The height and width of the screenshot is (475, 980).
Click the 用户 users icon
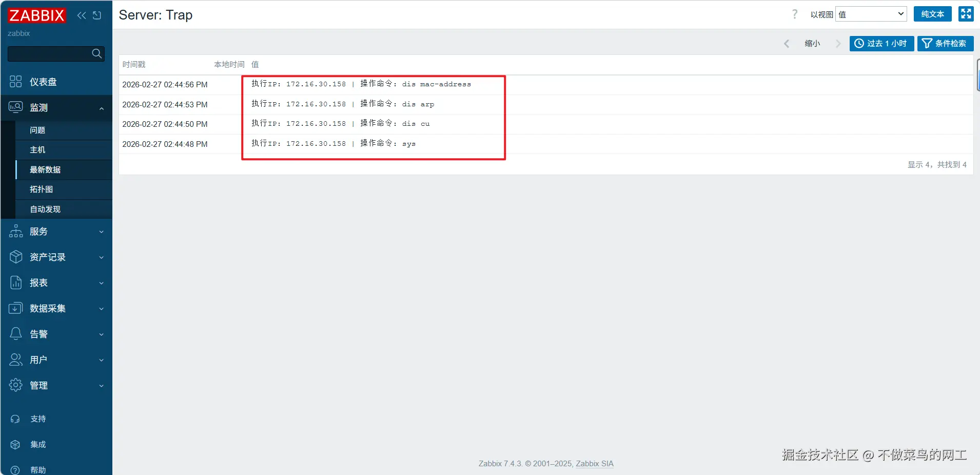16,359
